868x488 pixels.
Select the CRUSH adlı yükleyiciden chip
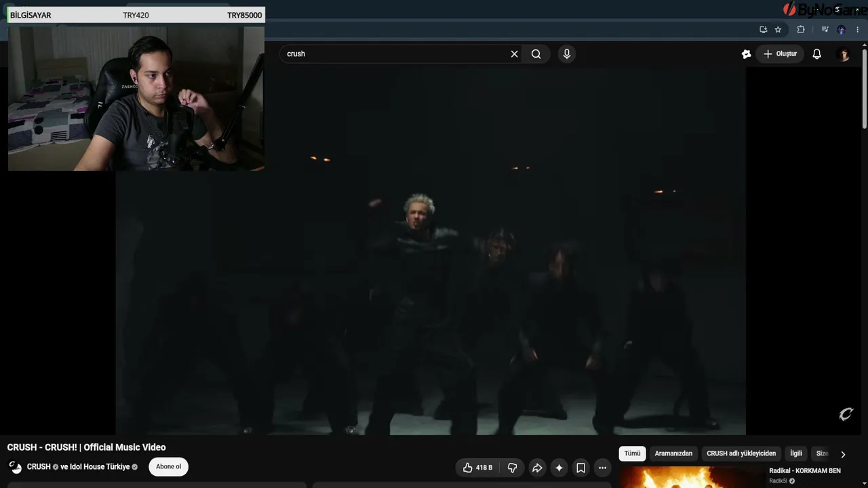pos(741,453)
